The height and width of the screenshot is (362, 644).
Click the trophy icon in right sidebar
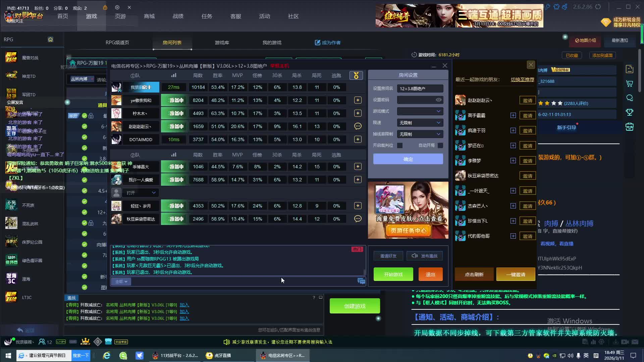(x=630, y=112)
